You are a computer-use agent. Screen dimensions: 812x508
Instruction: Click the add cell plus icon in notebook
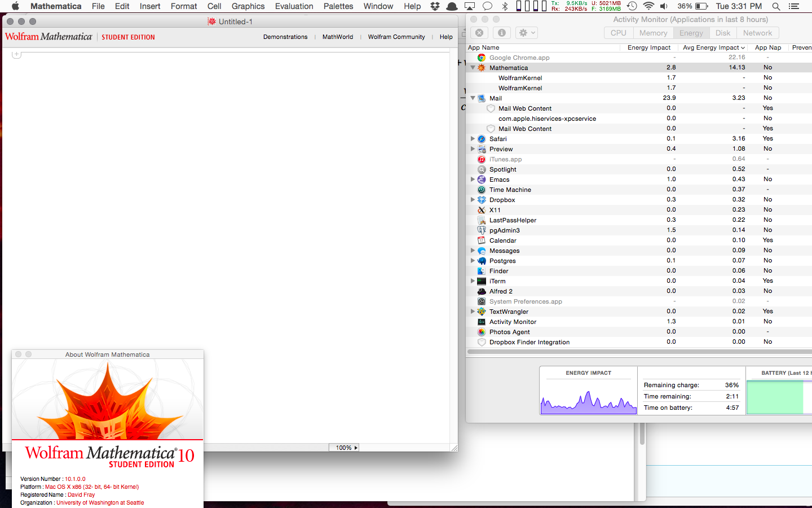coord(16,54)
